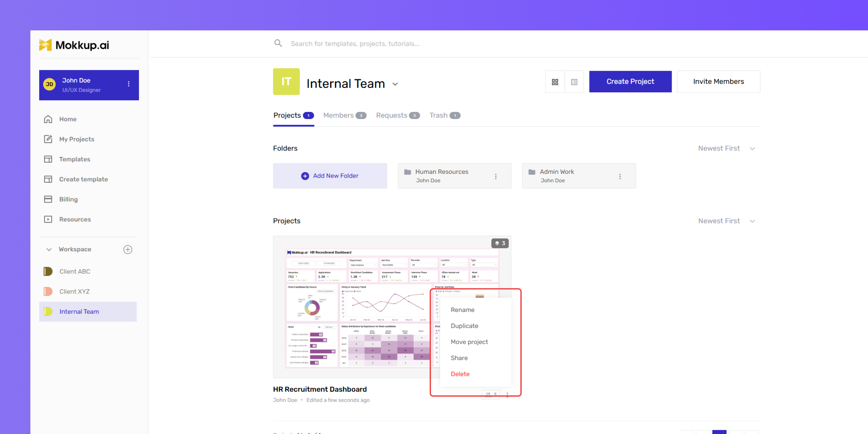Switch to the Members tab
Image resolution: width=868 pixels, height=434 pixels.
click(345, 115)
